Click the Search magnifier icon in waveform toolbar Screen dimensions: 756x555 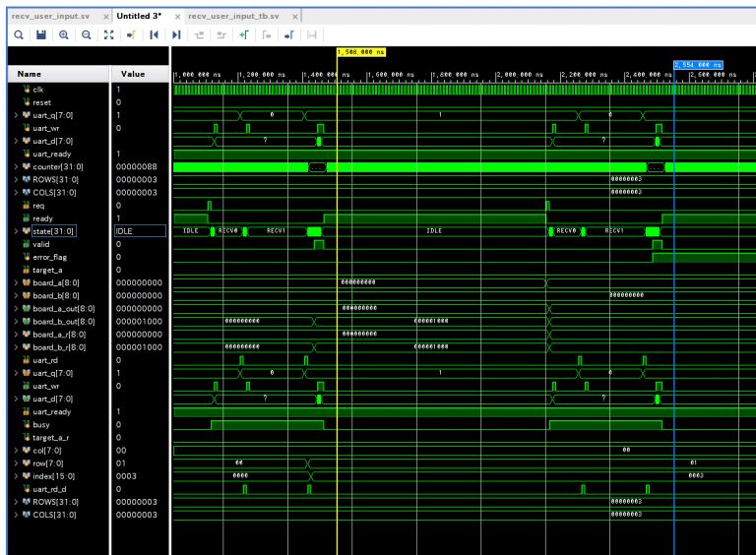[x=18, y=34]
